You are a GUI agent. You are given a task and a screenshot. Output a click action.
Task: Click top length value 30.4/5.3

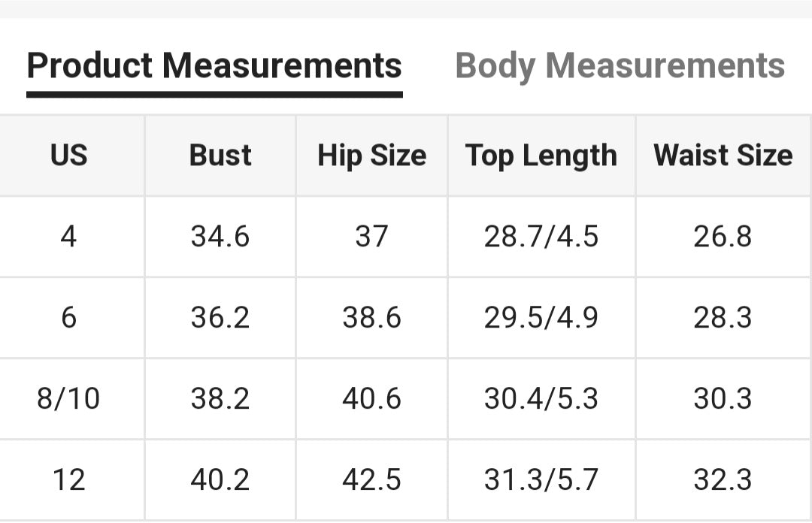point(541,398)
